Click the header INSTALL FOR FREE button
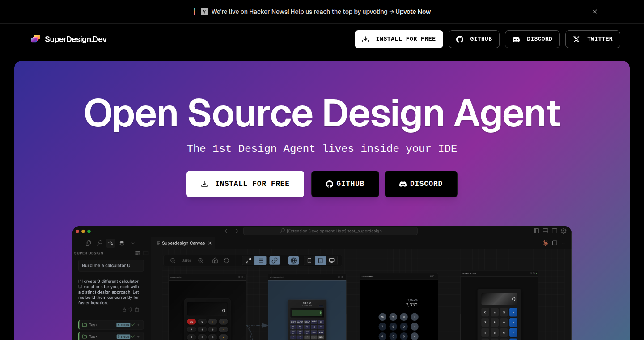Screen dimensions: 644x340 (x=399, y=39)
